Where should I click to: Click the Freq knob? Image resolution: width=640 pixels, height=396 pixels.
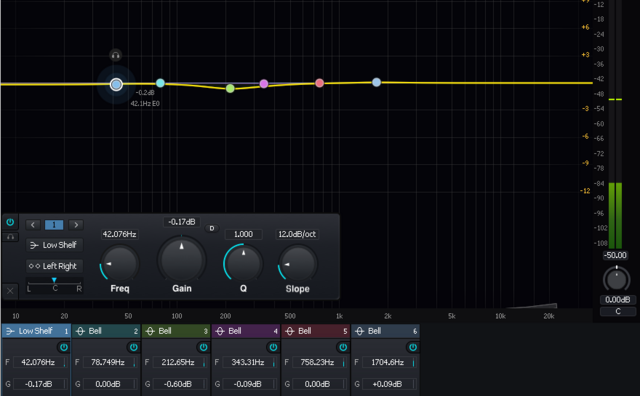[120, 264]
